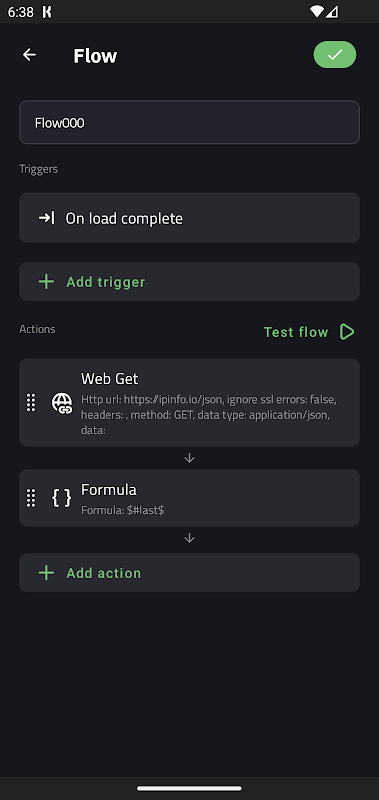The image size is (379, 800).
Task: Grab the Formula drag handle
Action: [31, 498]
